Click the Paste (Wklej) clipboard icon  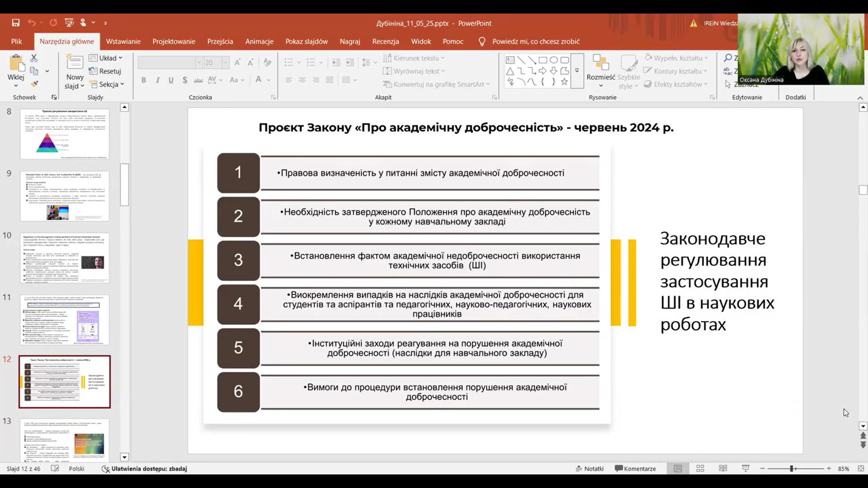pos(16,63)
